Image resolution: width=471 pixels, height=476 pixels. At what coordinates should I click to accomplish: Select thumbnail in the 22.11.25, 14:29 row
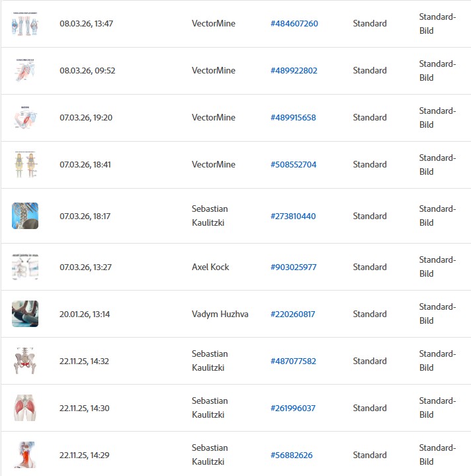[25, 455]
